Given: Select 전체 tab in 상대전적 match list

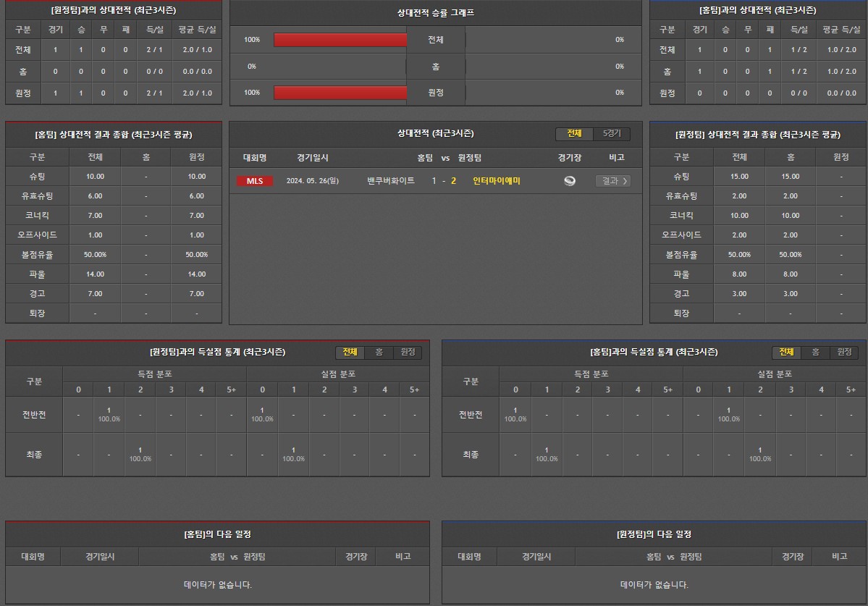Looking at the screenshot, I should (x=574, y=134).
